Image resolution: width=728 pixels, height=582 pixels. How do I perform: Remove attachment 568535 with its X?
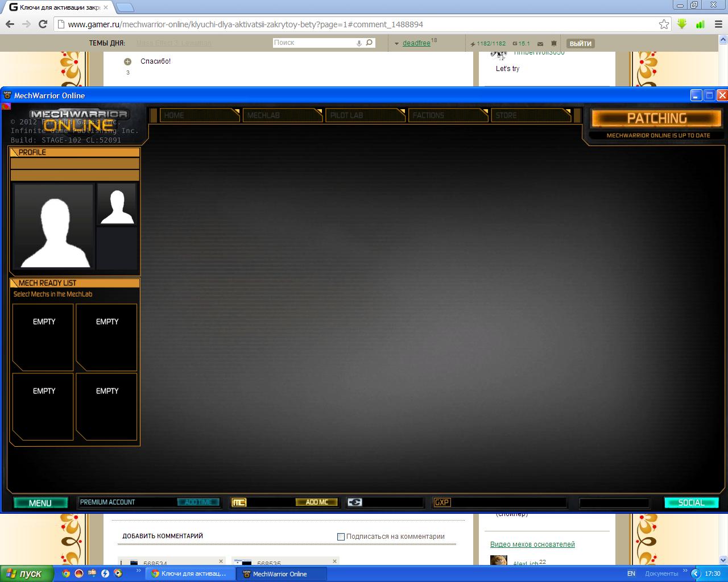pyautogui.click(x=334, y=561)
